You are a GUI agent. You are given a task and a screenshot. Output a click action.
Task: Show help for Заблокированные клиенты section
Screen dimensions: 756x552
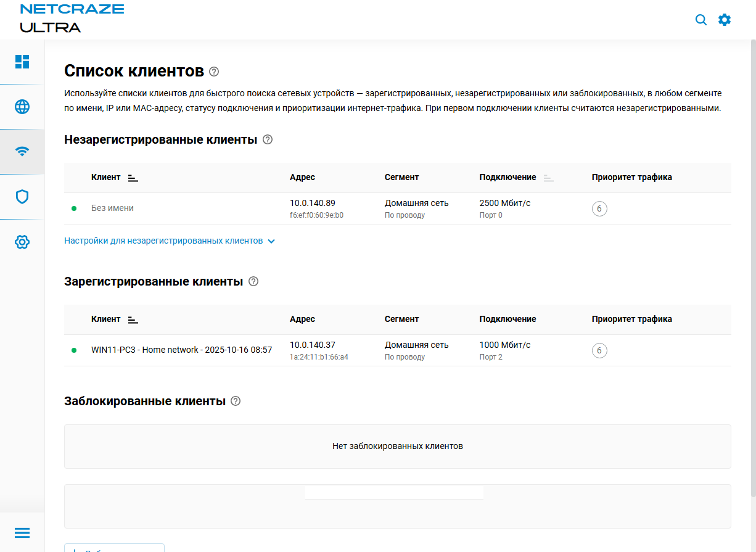coord(236,401)
